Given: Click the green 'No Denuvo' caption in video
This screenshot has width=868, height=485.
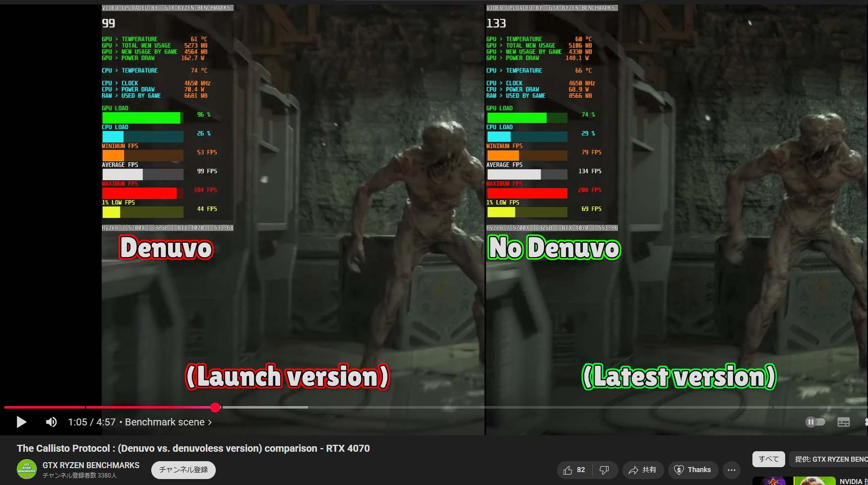Looking at the screenshot, I should tap(554, 248).
